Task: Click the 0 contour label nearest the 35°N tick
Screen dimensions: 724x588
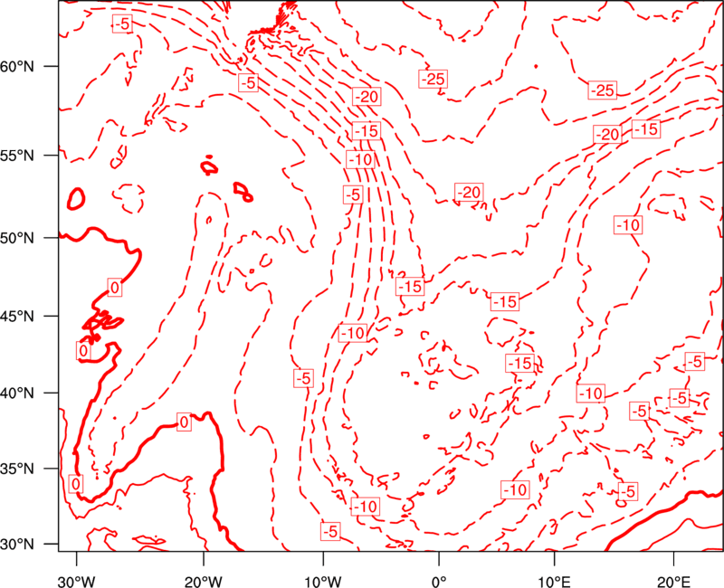Action: (x=76, y=484)
